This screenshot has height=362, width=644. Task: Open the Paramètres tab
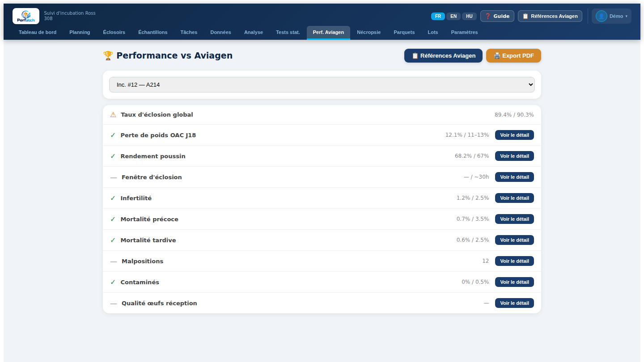coord(464,32)
